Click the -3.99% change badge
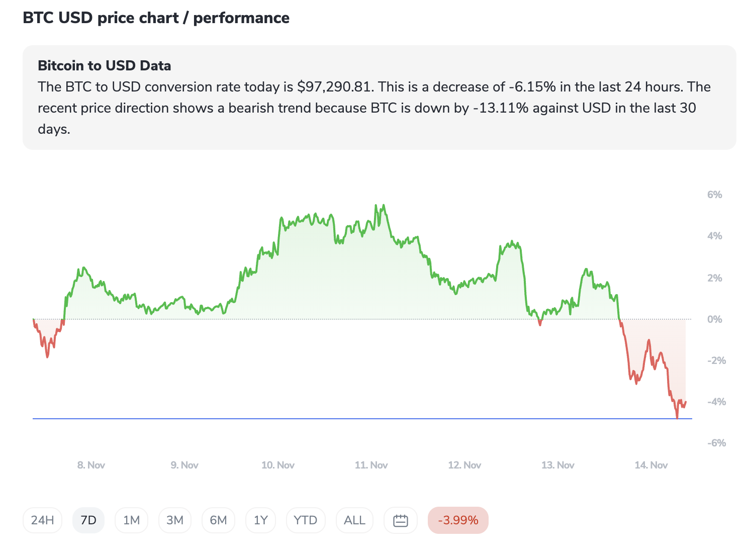 coord(458,520)
